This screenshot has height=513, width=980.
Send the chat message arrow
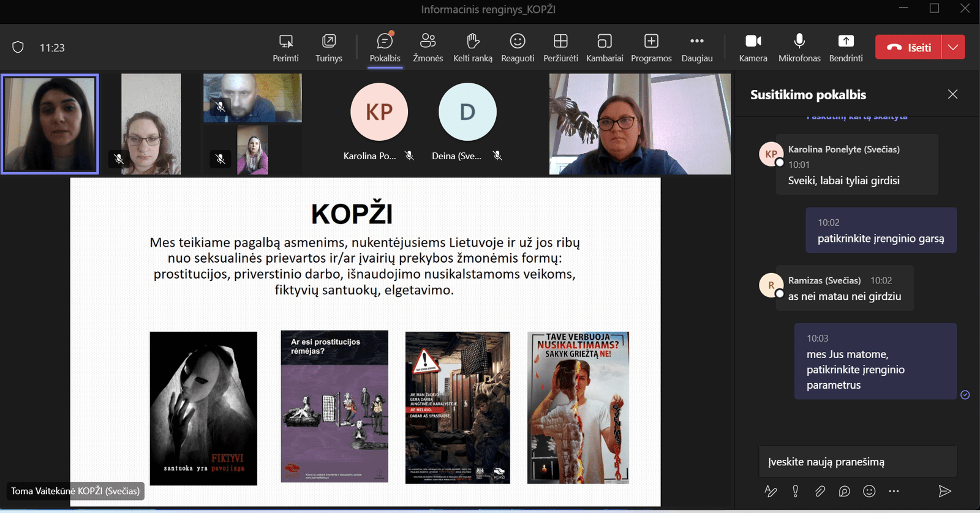click(x=944, y=491)
